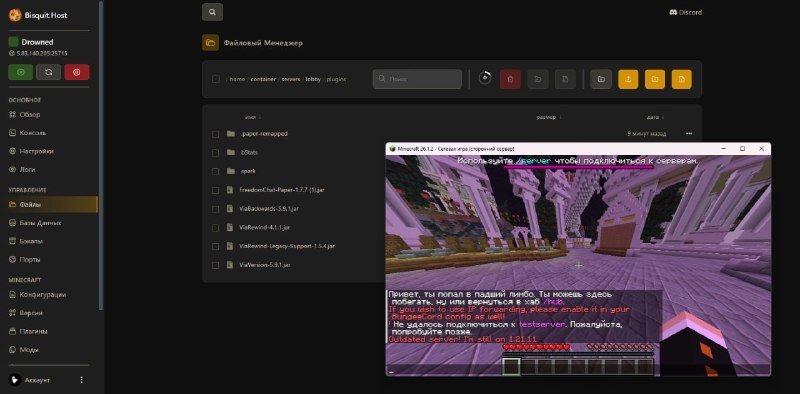800x394 pixels.
Task: Restart the server with gray reload button
Action: click(48, 72)
